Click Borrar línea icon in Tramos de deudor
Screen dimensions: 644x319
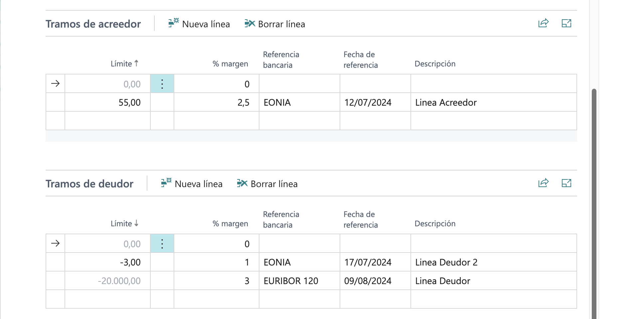(x=242, y=183)
